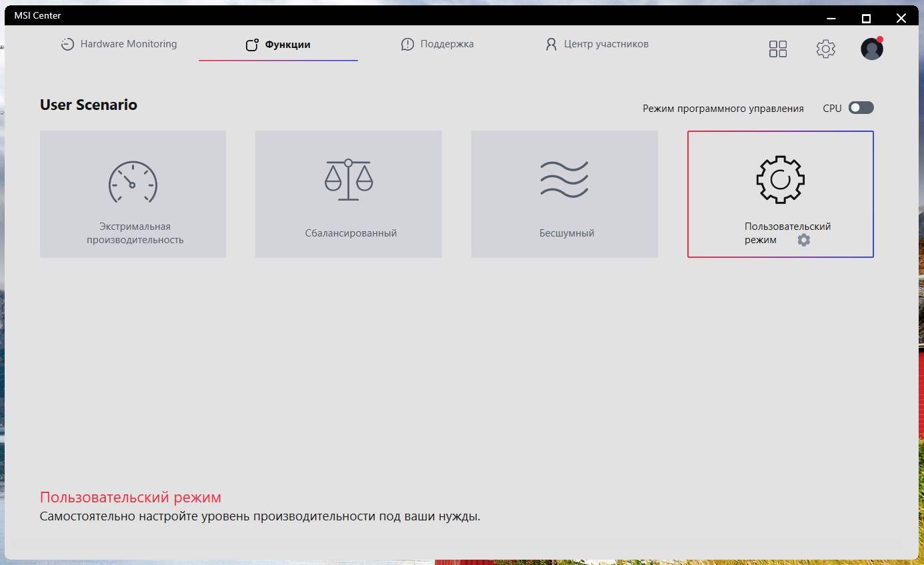Open the Поддержка tab
The image size is (924, 565).
click(x=437, y=45)
